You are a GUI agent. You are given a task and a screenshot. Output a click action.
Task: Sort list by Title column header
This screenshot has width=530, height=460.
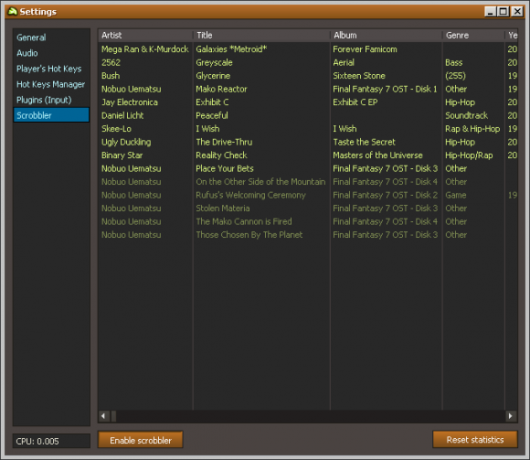click(x=262, y=35)
